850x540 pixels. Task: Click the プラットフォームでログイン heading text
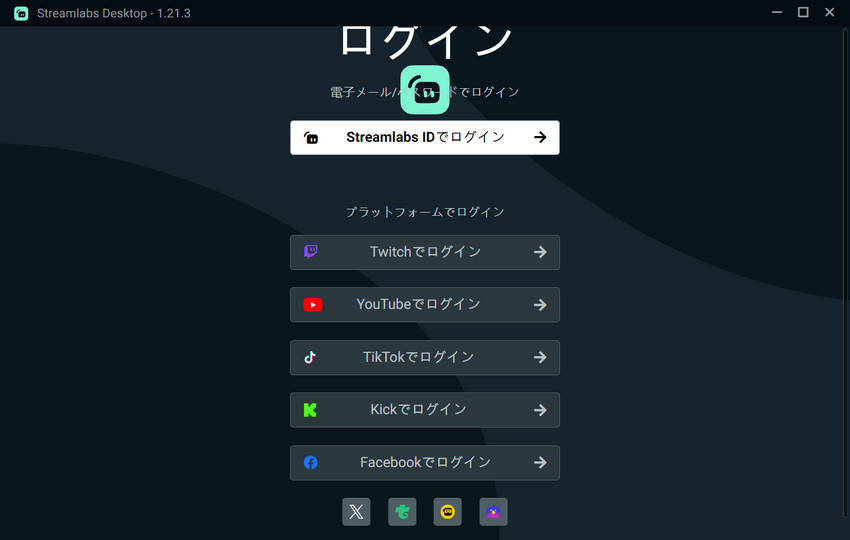[424, 212]
